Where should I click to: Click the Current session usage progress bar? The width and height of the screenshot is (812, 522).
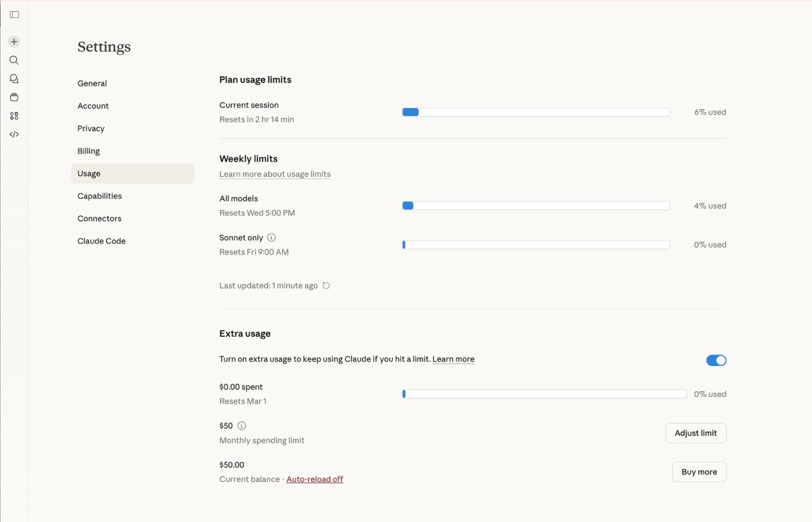coord(535,112)
